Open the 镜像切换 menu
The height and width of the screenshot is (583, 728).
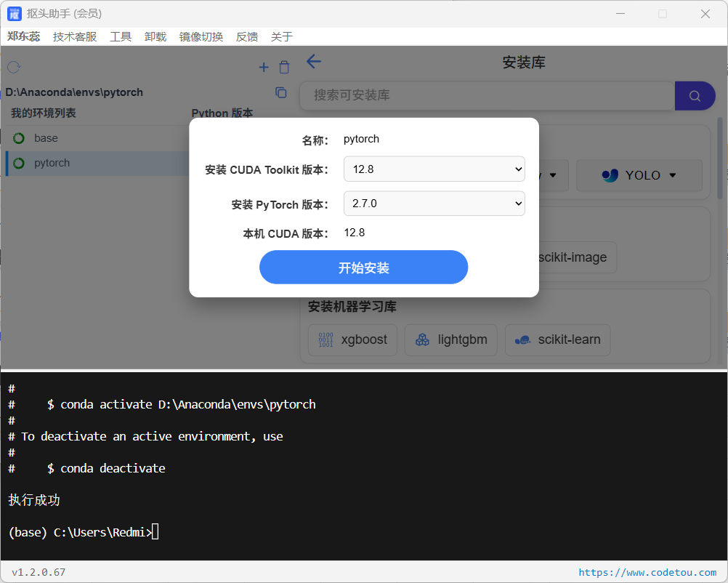(x=201, y=36)
